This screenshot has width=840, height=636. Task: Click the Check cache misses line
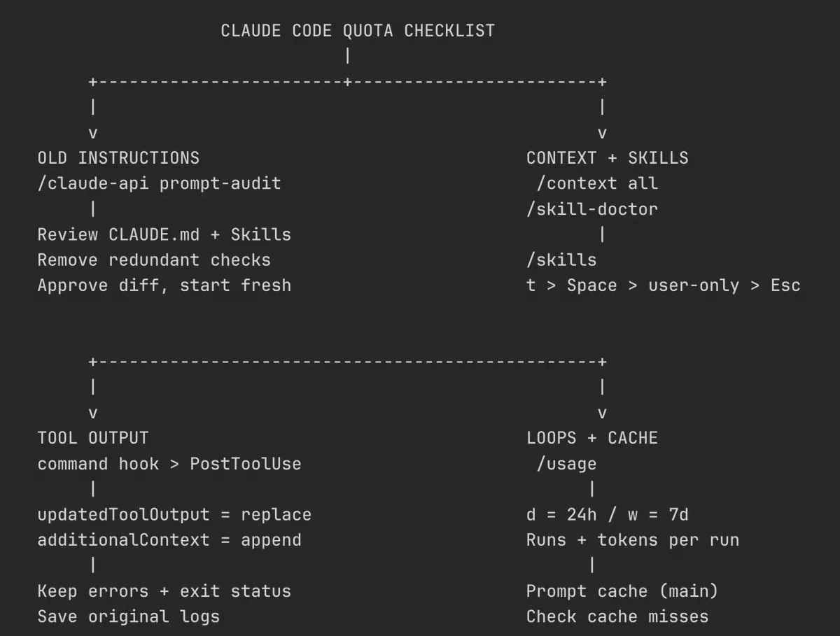(x=617, y=616)
